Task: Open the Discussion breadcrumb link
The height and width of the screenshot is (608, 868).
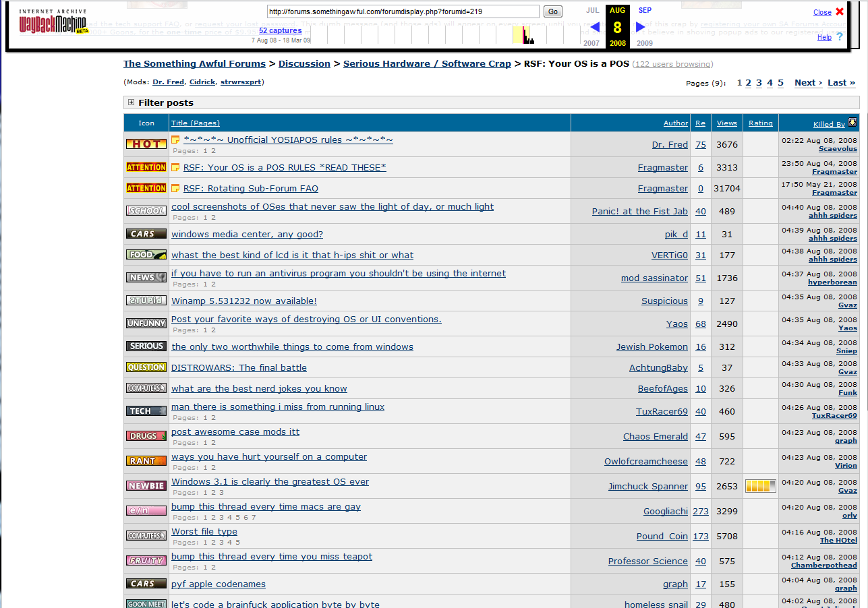Action: click(x=304, y=63)
